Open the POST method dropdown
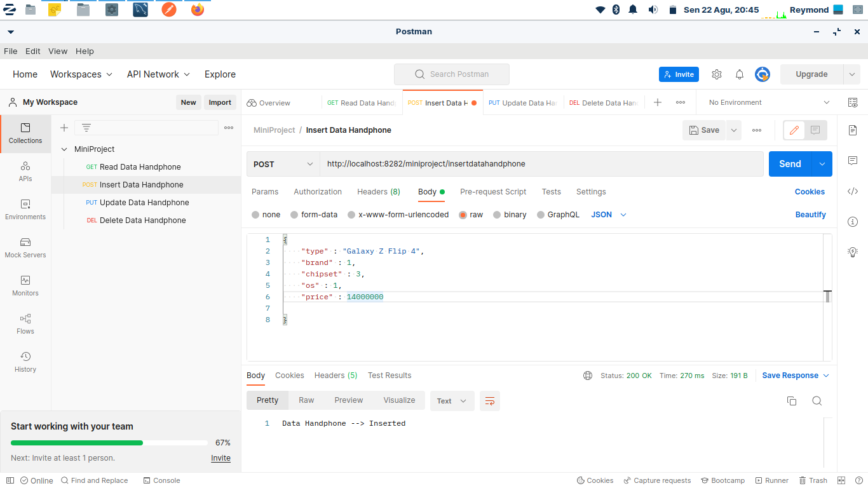The width and height of the screenshot is (868, 488). [x=283, y=164]
